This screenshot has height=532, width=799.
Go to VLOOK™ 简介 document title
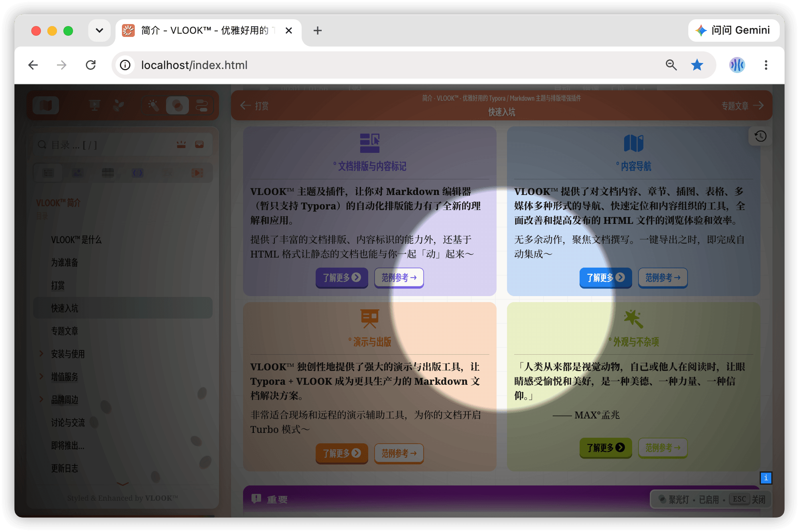(x=58, y=203)
